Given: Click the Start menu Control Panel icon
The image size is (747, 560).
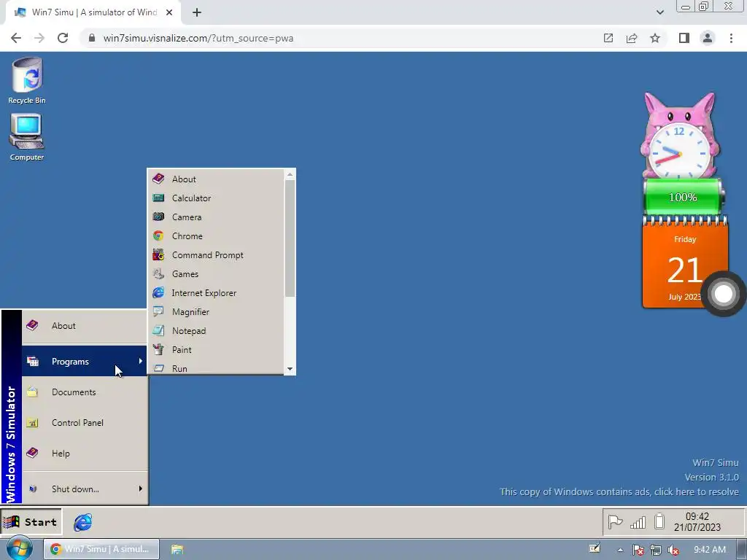Looking at the screenshot, I should click(x=32, y=422).
